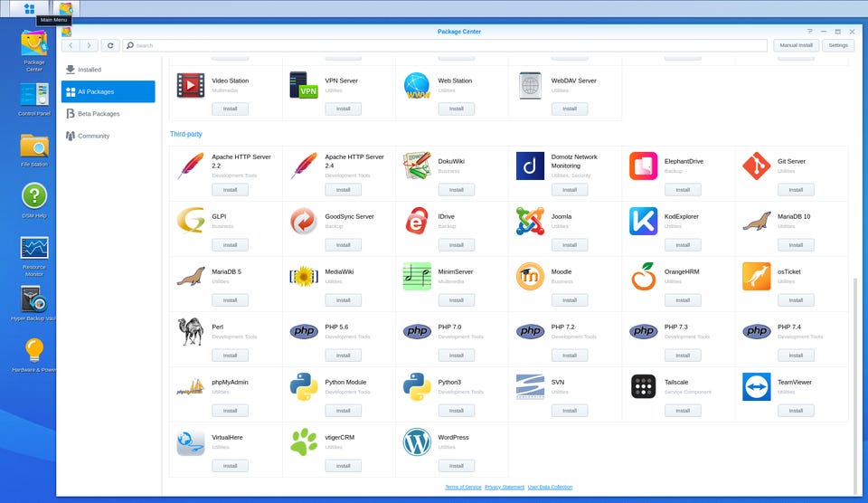868x503 pixels.
Task: Click the DokuWiki package icon
Action: [x=417, y=166]
